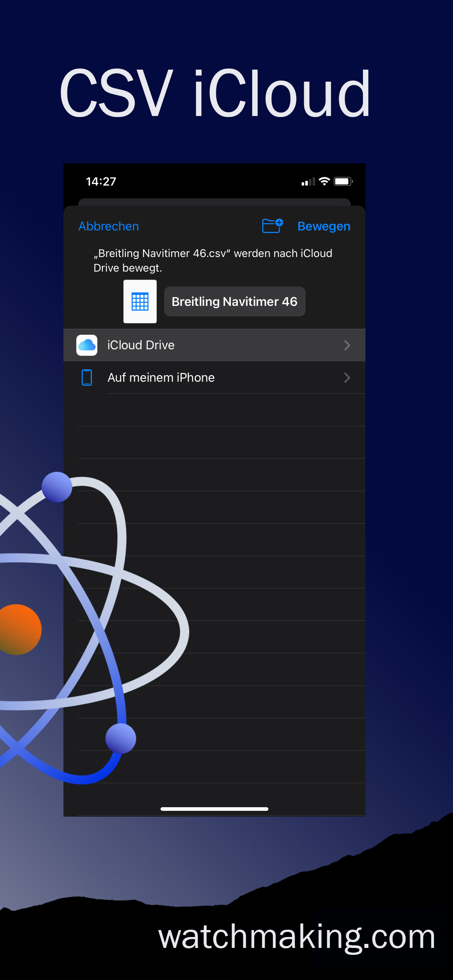
Task: Tap the home indicator bar
Action: (x=214, y=809)
